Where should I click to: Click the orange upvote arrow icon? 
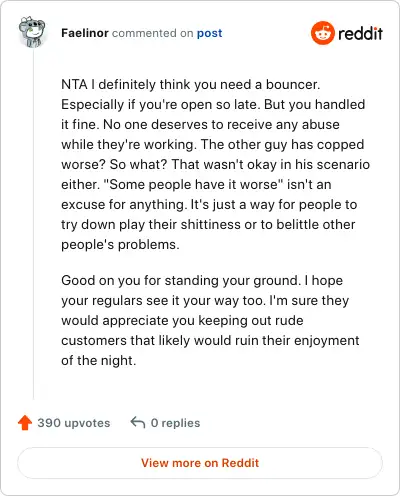click(25, 423)
